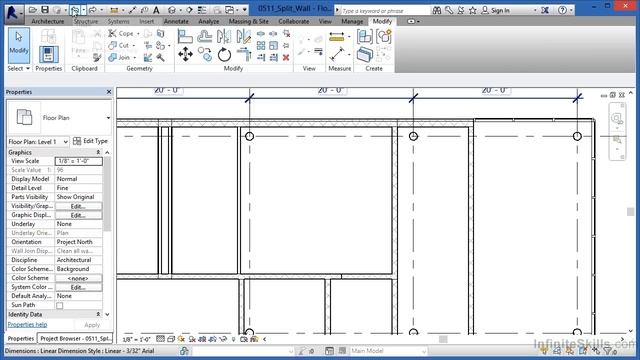Toggle Show Crop Region icon in view bar
Viewport: 640px width, 360px height.
click(x=213, y=339)
